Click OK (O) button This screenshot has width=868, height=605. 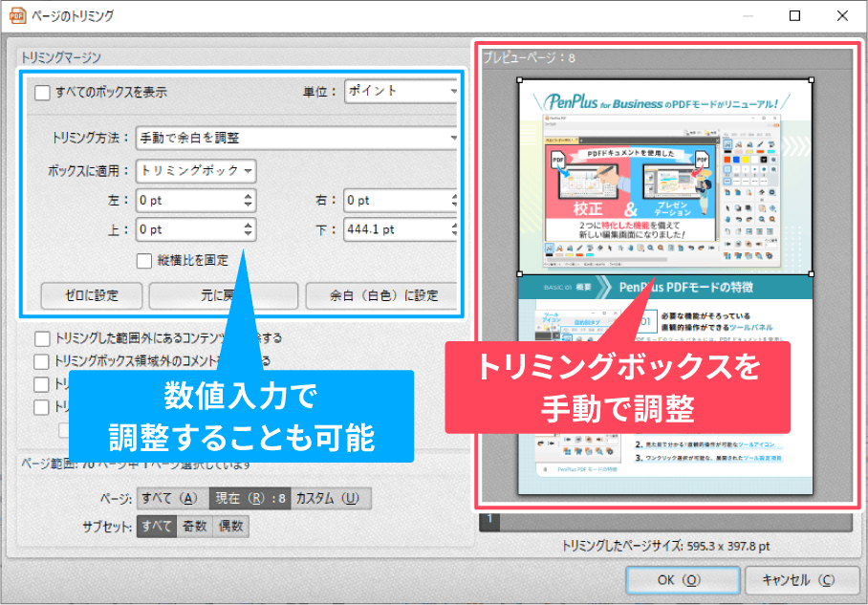(x=684, y=580)
